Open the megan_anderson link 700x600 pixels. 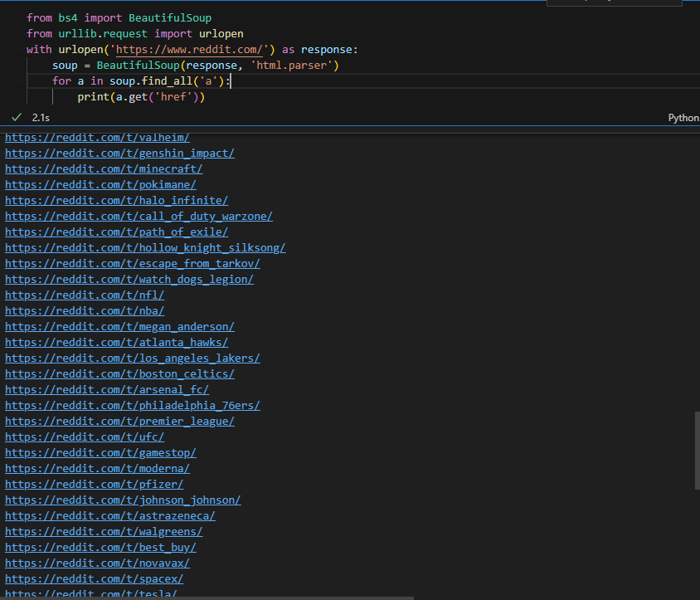[119, 327]
